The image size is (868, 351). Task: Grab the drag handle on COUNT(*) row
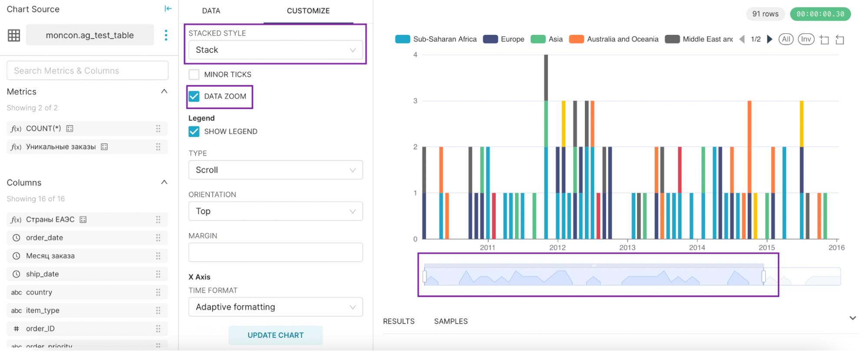click(158, 129)
